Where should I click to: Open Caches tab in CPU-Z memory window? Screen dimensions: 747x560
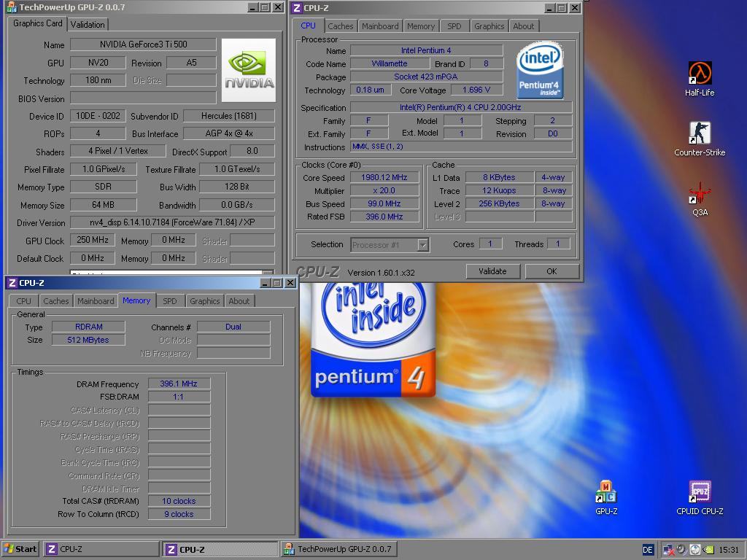(55, 301)
